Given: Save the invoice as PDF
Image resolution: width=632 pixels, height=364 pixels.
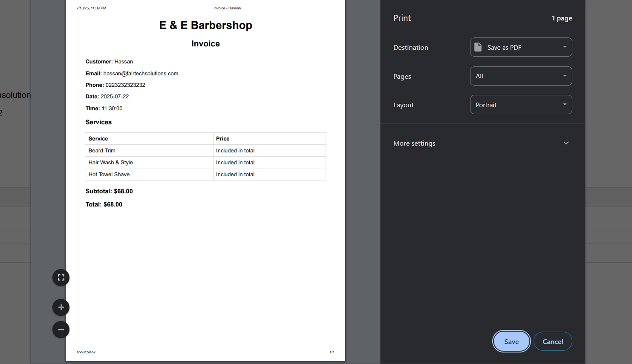Looking at the screenshot, I should click(x=511, y=341).
